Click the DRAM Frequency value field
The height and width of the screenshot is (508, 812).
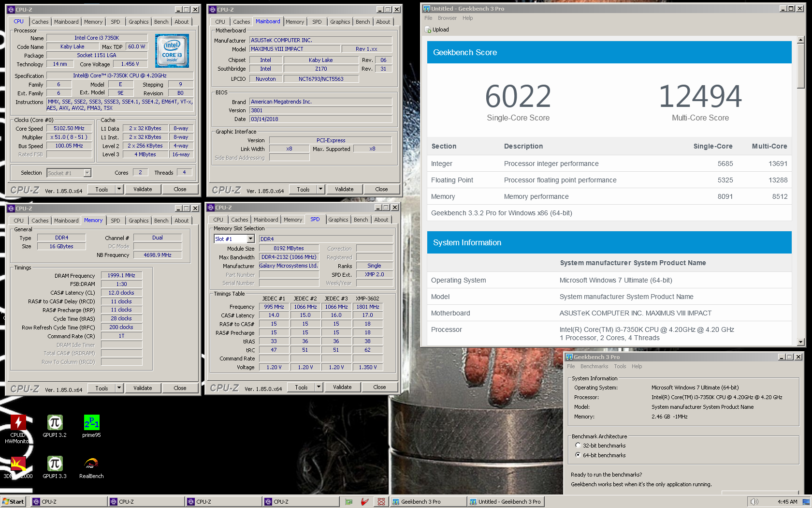click(121, 275)
